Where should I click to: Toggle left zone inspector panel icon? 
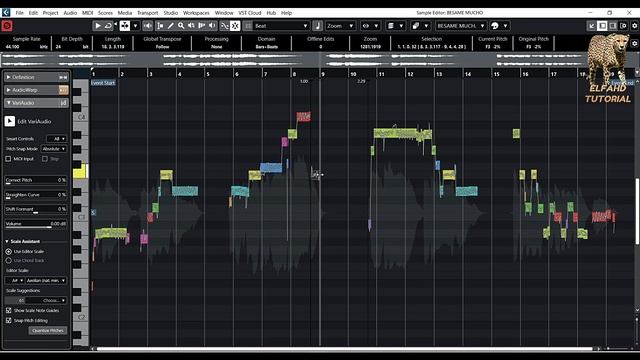602,26
